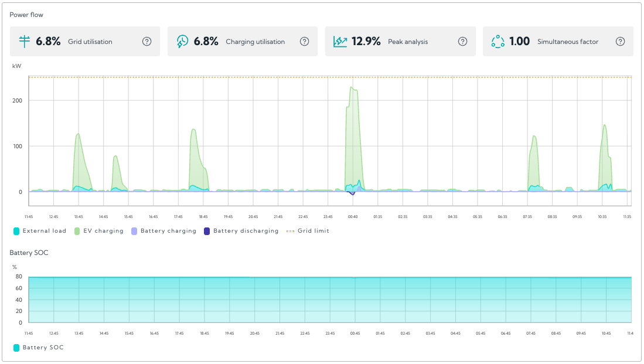
Task: Open help for Grid utilisation
Action: point(146,42)
